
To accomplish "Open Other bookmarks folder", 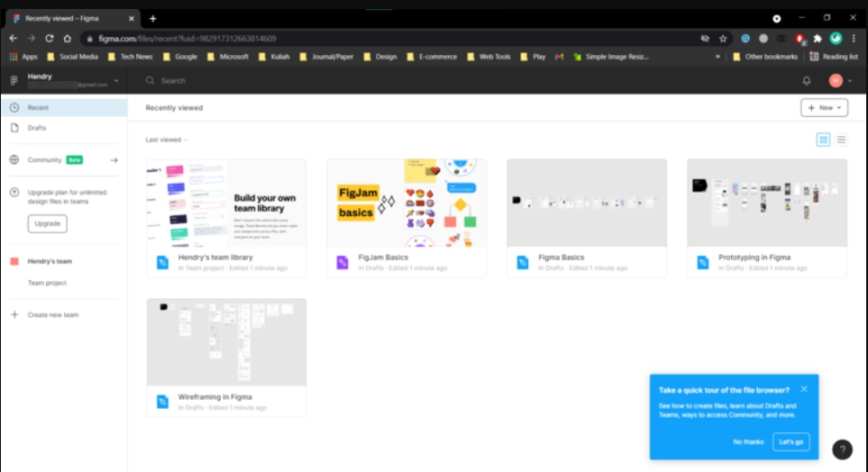I will pyautogui.click(x=765, y=57).
